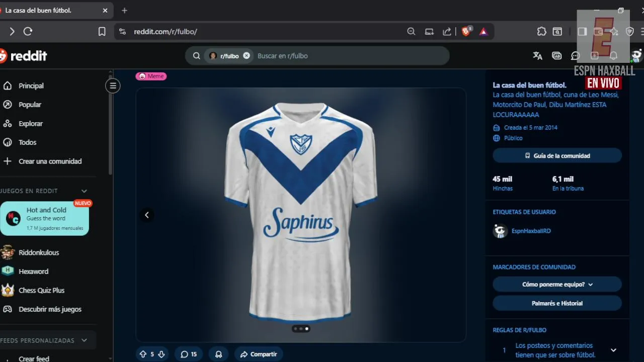
Task: Open the extensions puzzle icon
Action: point(541,32)
